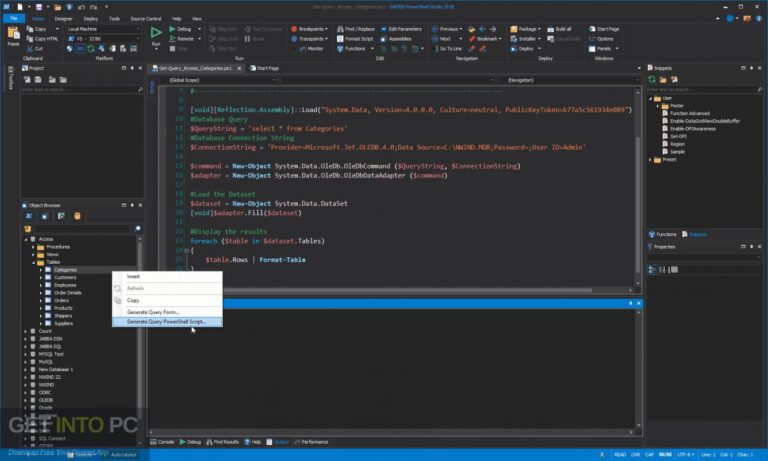768x461 pixels.
Task: Expand the Customers table node
Action: pos(41,277)
